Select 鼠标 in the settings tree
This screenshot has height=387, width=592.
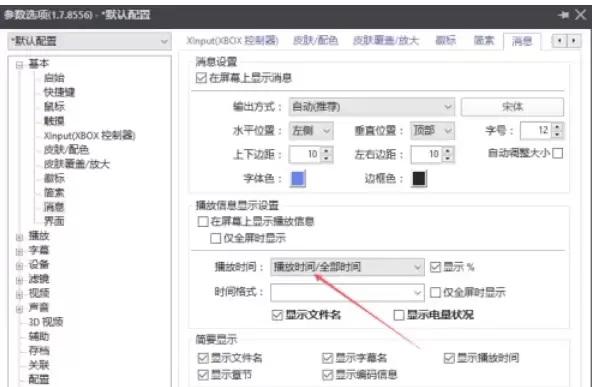tap(54, 106)
